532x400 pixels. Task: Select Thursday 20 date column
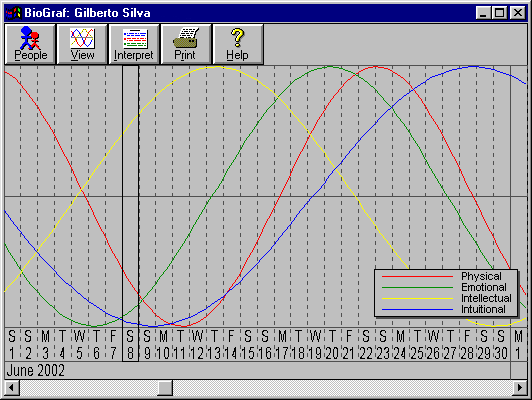click(x=332, y=345)
